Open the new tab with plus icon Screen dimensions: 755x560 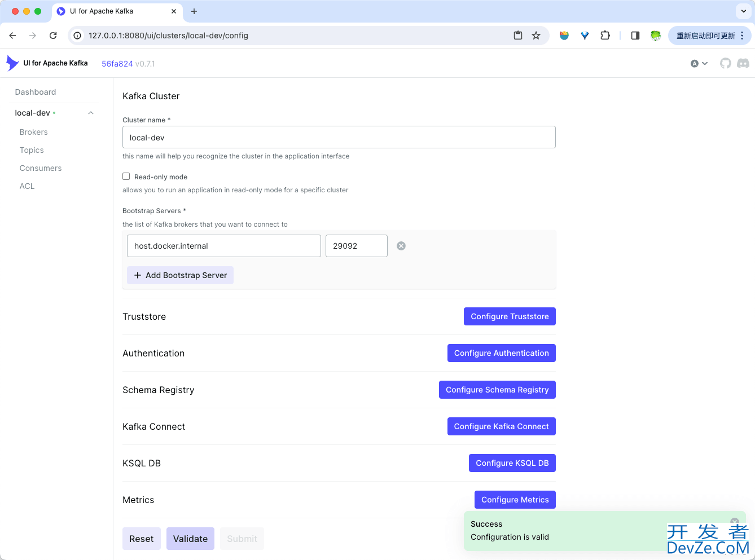(194, 11)
